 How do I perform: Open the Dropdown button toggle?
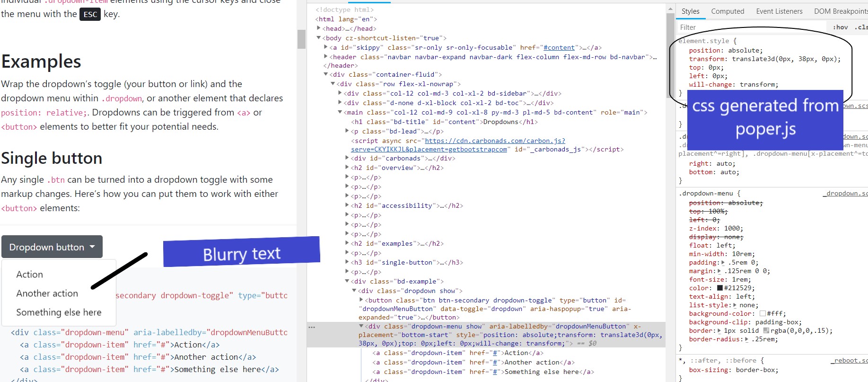tap(52, 247)
